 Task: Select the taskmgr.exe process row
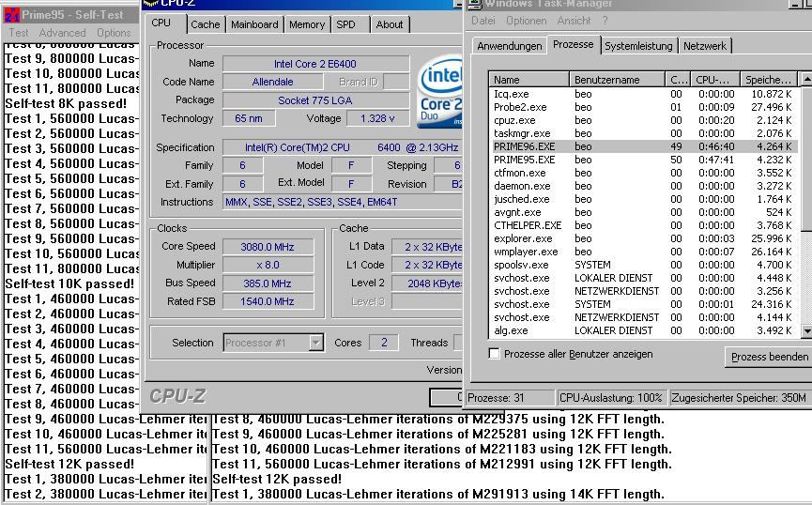coord(643,133)
